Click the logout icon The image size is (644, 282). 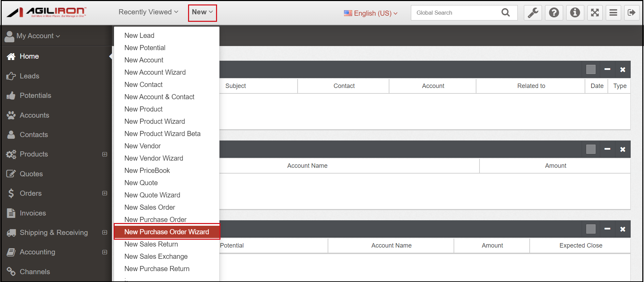pos(632,13)
